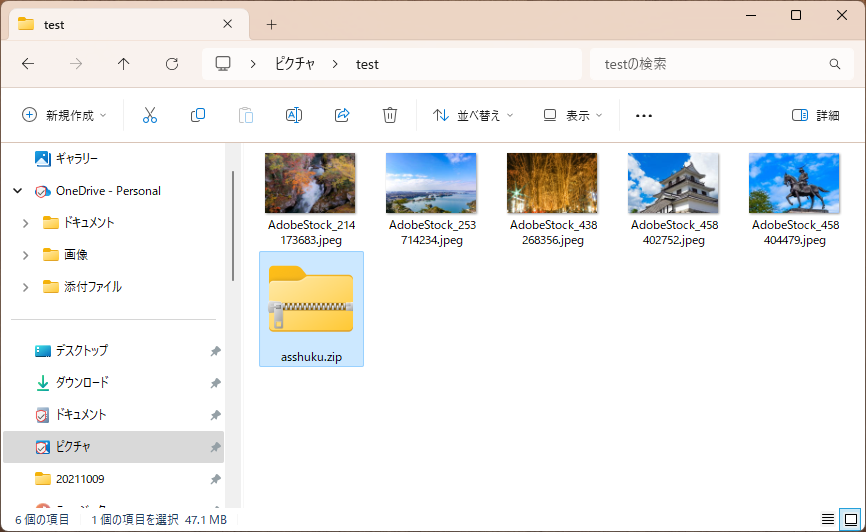
Task: Open the 並べ替え sort dropdown
Action: [473, 115]
